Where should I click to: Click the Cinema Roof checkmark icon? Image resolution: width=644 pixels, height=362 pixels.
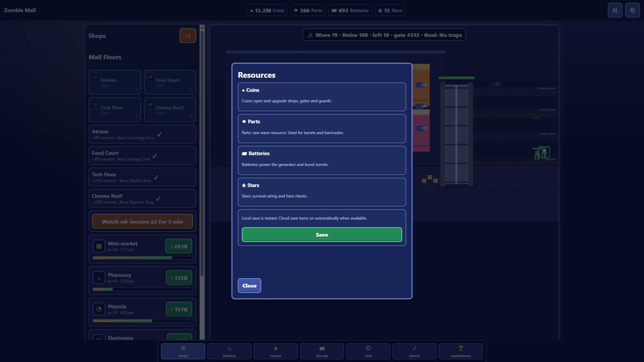158,198
